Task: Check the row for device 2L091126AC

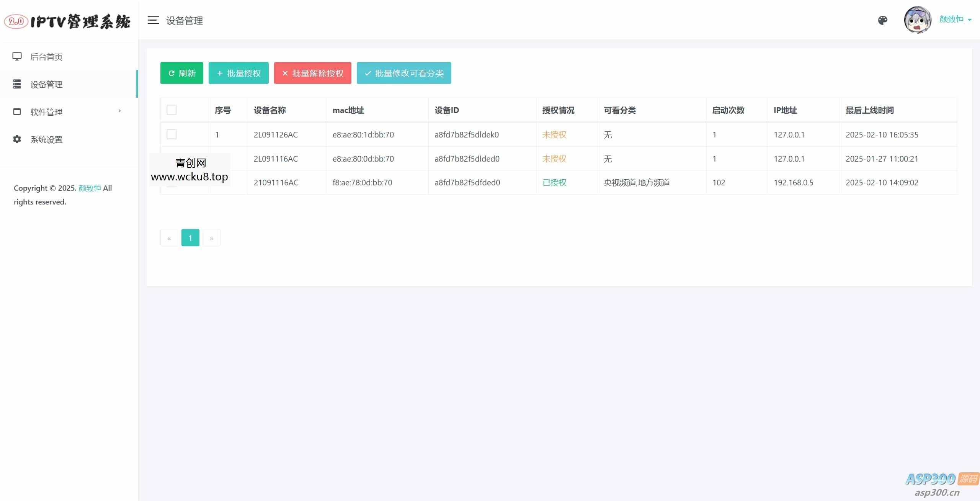Action: tap(171, 134)
